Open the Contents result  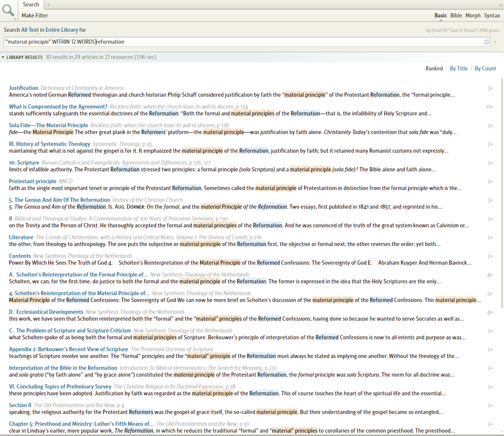tap(20, 256)
